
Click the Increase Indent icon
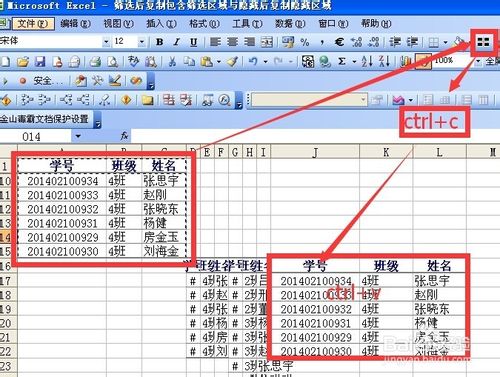412,42
